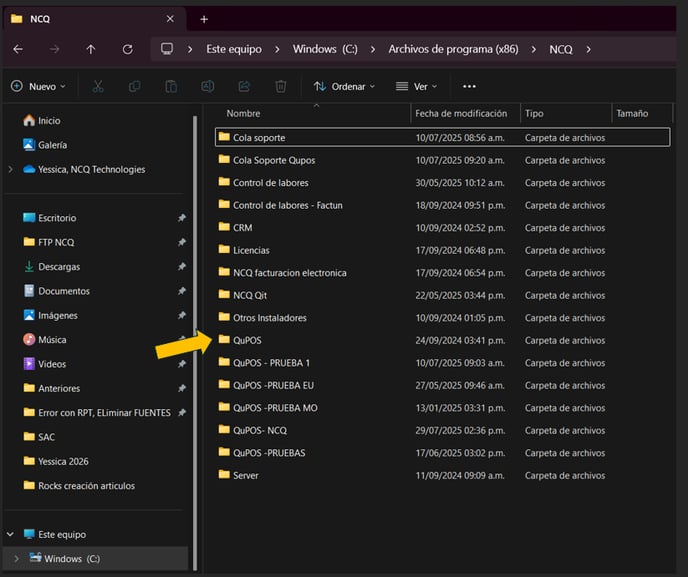Click pin icon next to Anteriores
Viewport: 688px width, 577px height.
pyautogui.click(x=182, y=388)
